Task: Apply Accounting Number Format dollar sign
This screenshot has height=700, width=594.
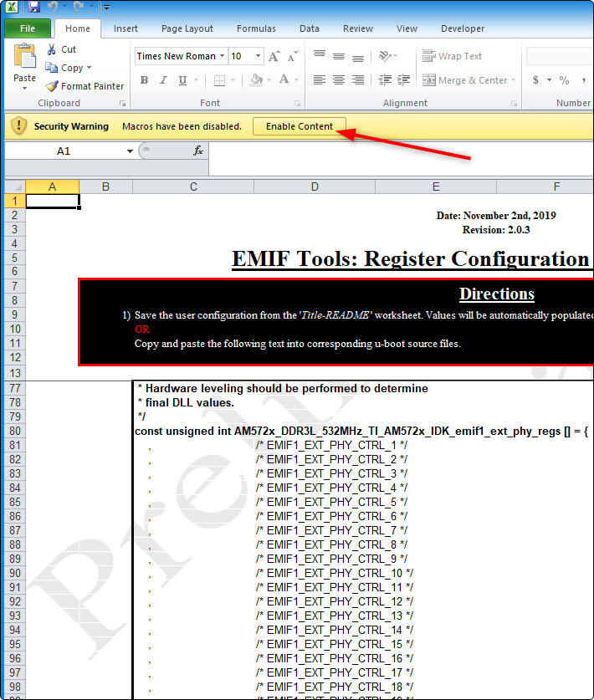Action: click(535, 80)
